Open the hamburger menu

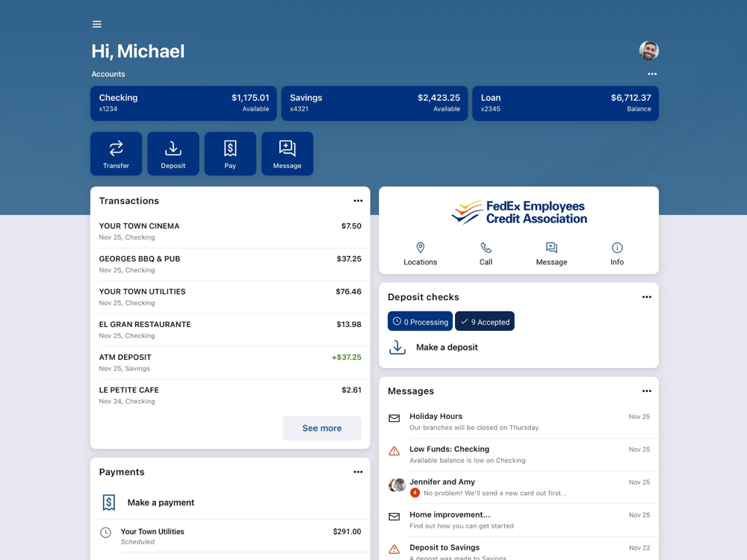(96, 25)
